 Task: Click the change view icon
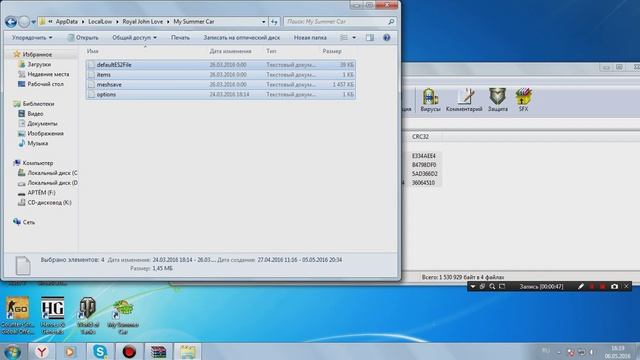[344, 38]
